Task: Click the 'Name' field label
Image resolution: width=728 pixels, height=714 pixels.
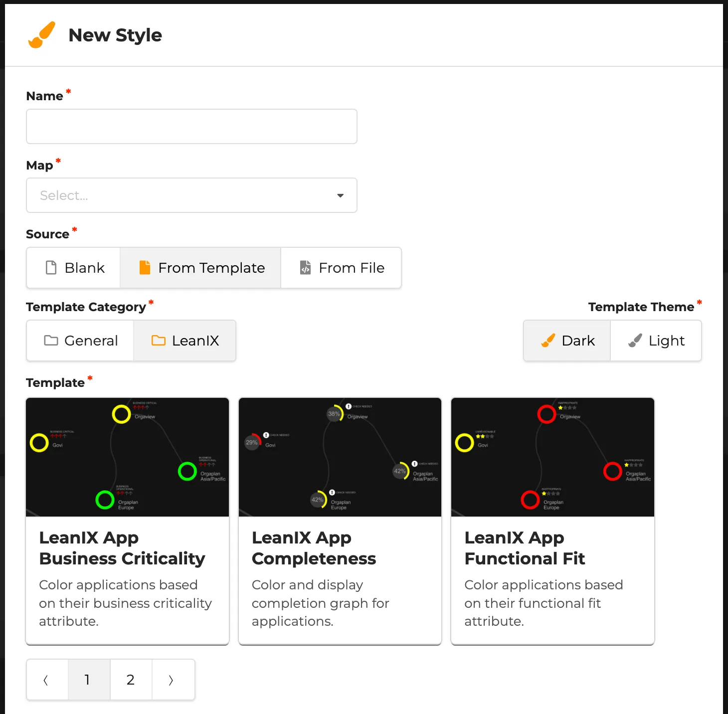Action: 44,96
